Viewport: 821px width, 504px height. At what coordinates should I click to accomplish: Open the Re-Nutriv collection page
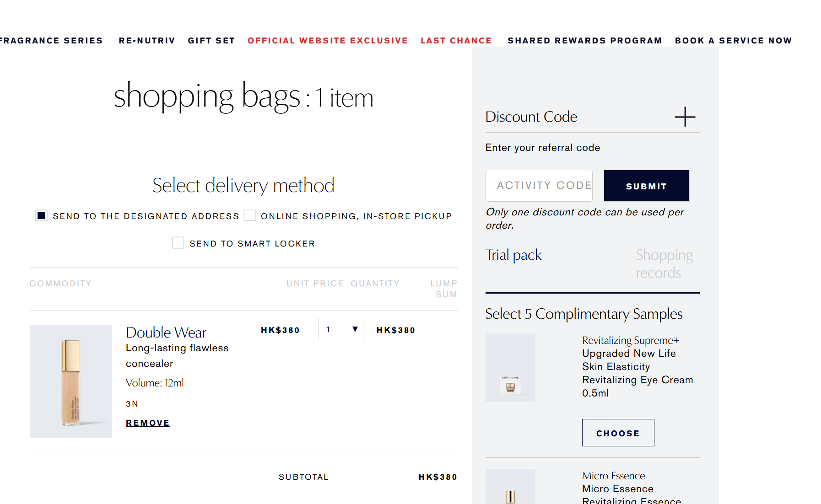[x=146, y=40]
